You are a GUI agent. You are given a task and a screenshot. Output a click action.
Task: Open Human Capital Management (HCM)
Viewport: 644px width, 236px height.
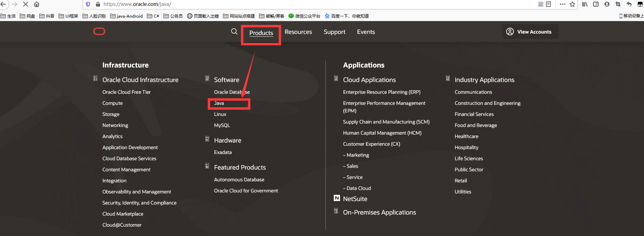click(x=382, y=133)
